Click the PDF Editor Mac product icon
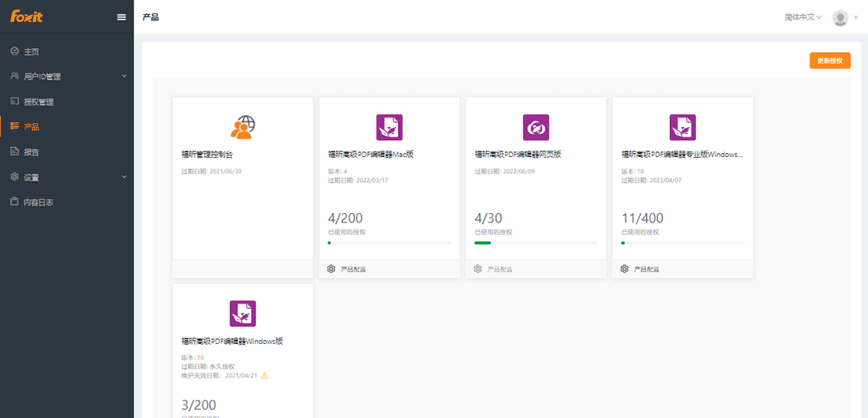The height and width of the screenshot is (418, 868). (389, 127)
